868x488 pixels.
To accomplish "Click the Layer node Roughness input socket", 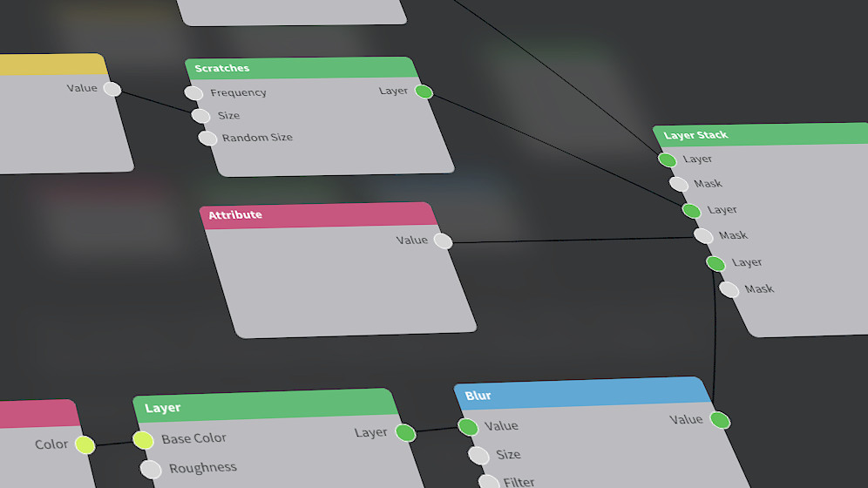I will tap(151, 469).
